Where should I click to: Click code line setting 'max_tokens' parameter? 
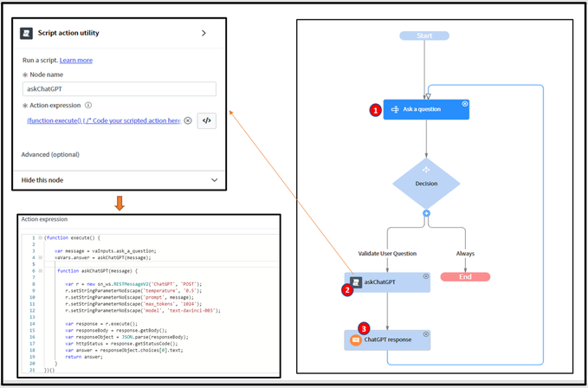[133, 304]
